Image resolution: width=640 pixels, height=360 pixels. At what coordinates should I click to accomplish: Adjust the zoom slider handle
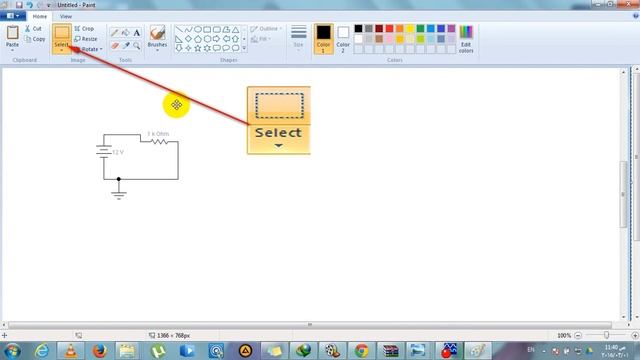[607, 335]
